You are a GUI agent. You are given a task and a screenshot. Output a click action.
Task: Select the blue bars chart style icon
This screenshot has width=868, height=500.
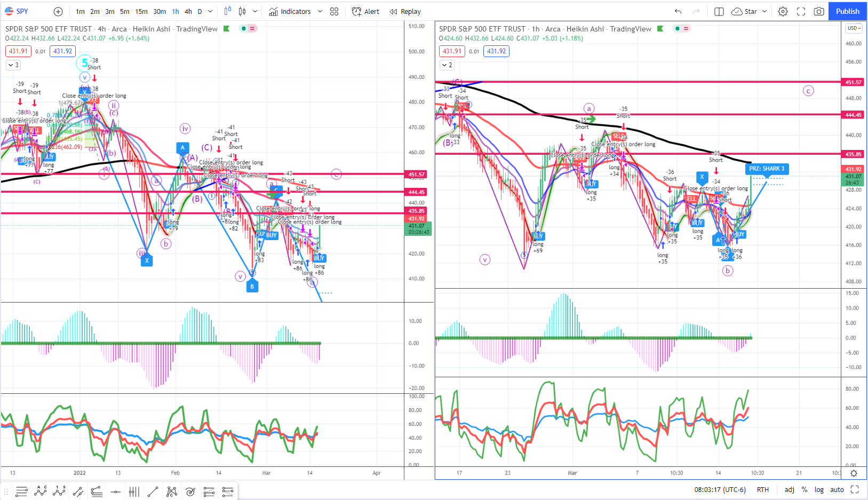click(x=228, y=11)
